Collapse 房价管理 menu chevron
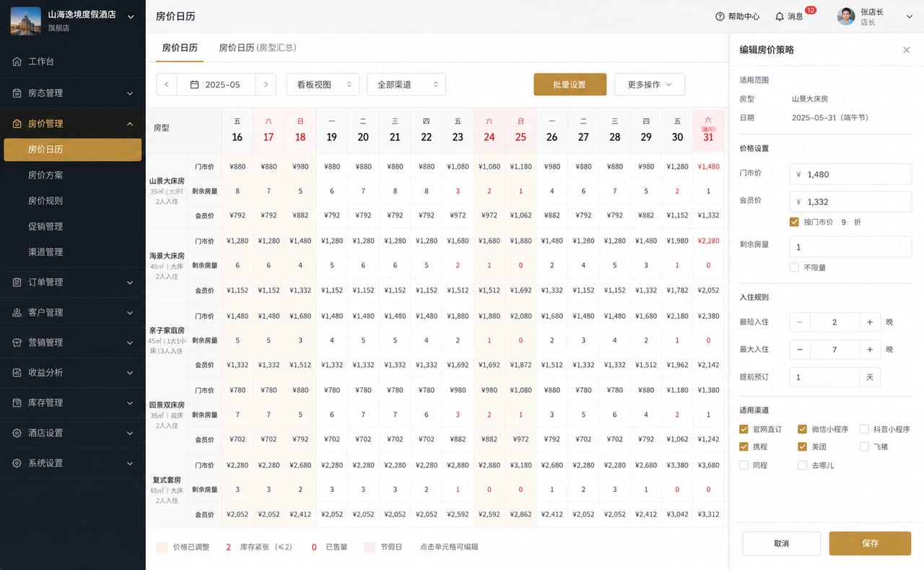This screenshot has height=570, width=924. [x=130, y=124]
